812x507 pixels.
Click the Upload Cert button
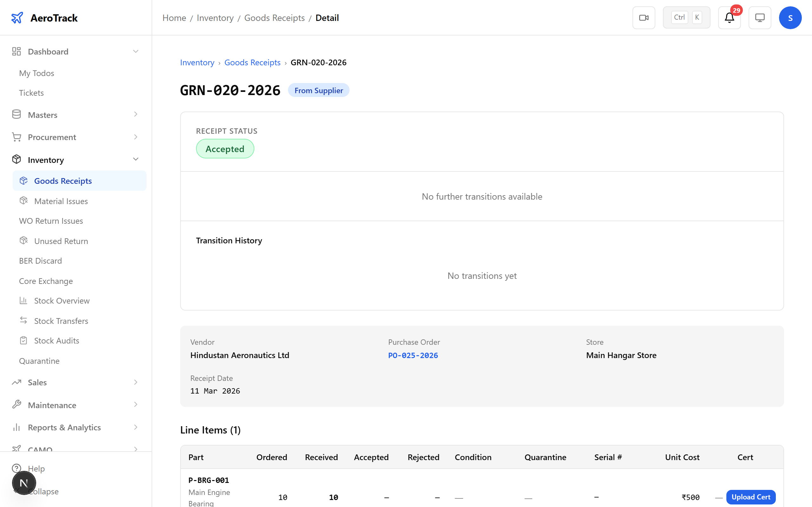pyautogui.click(x=750, y=497)
